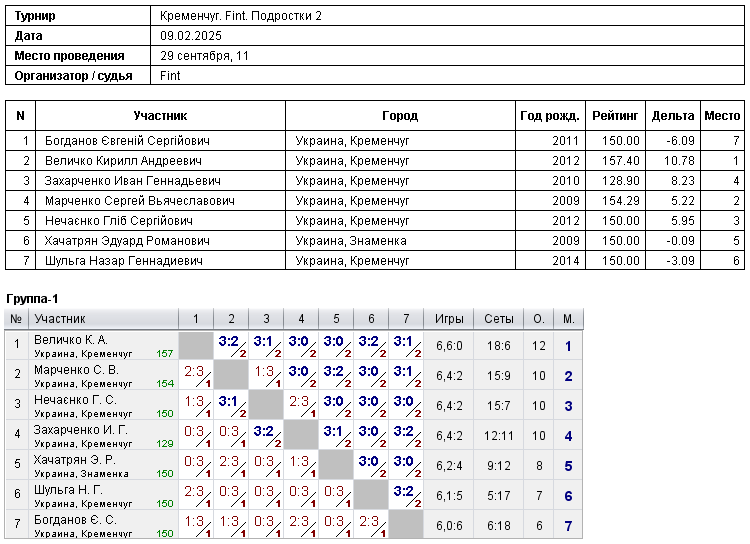The height and width of the screenshot is (544, 750).
Task: Click participant 'Величко Кирилл Андреевич'
Action: pos(123,161)
